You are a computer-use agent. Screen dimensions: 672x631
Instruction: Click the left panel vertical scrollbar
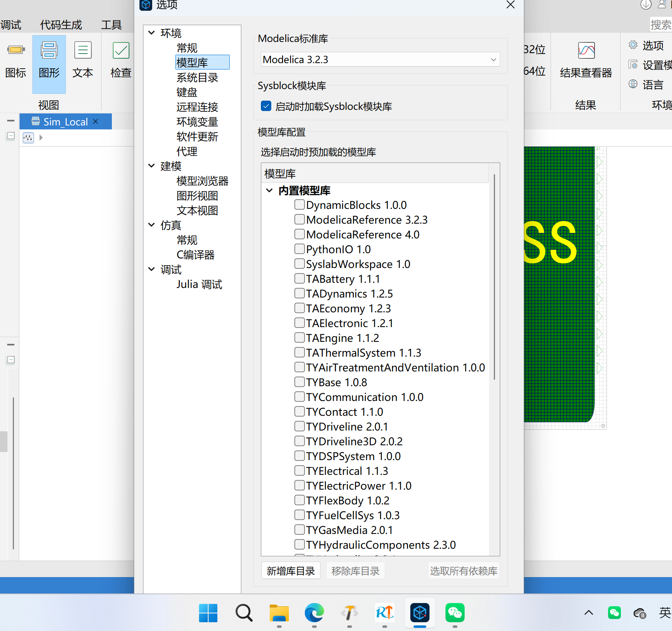coord(14,473)
